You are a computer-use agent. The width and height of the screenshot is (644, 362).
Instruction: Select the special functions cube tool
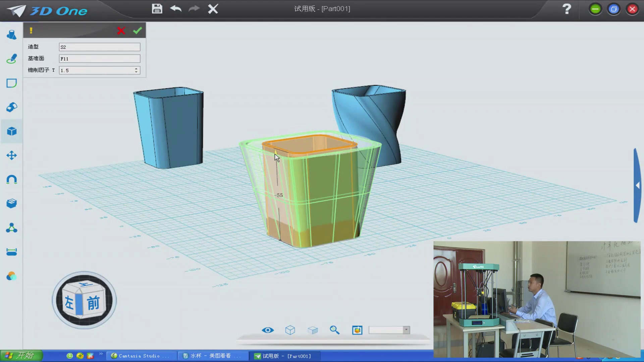click(x=11, y=131)
